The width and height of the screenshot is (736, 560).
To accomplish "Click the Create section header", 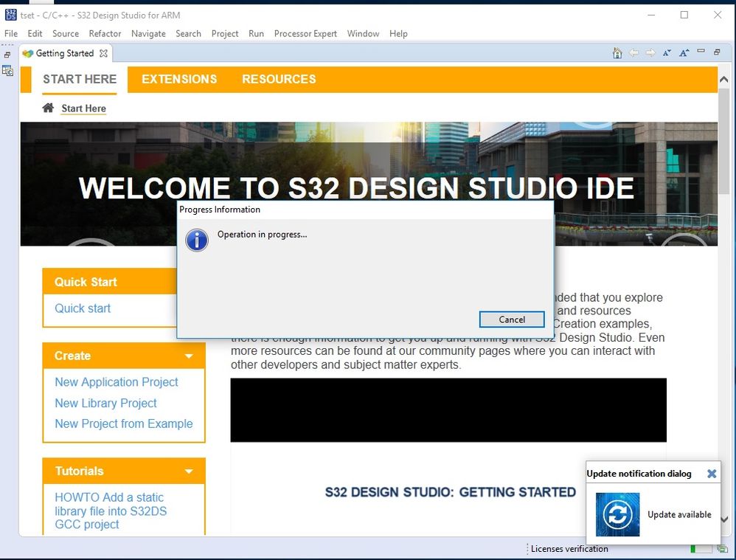I will [124, 356].
